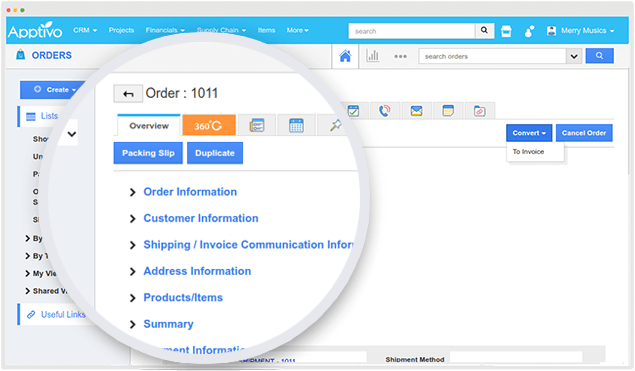Viewport: 635px width, 371px height.
Task: Open the CRM menu
Action: click(x=85, y=30)
